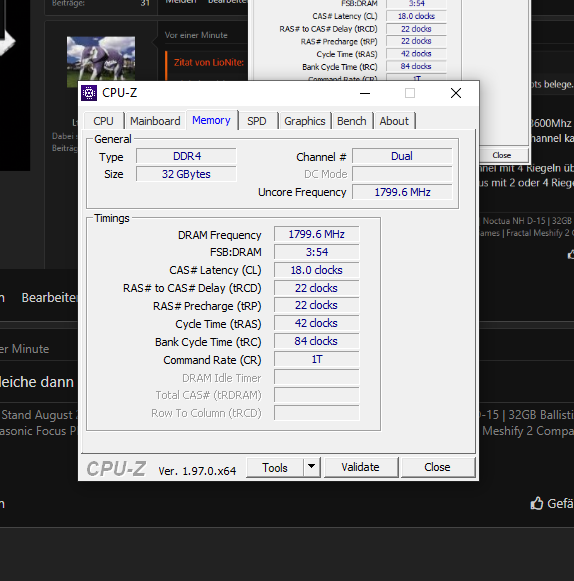Open the SPD tab
Viewport: 574px width, 581px height.
[257, 121]
